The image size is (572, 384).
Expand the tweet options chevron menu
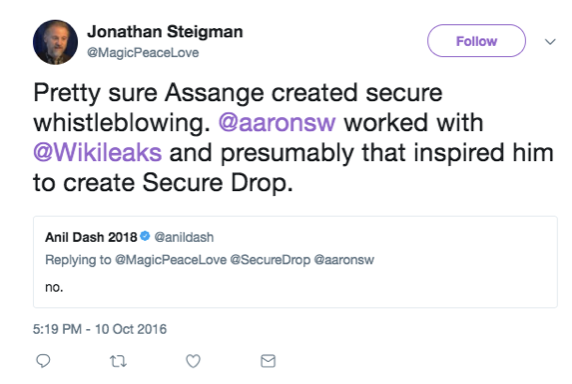[x=550, y=42]
